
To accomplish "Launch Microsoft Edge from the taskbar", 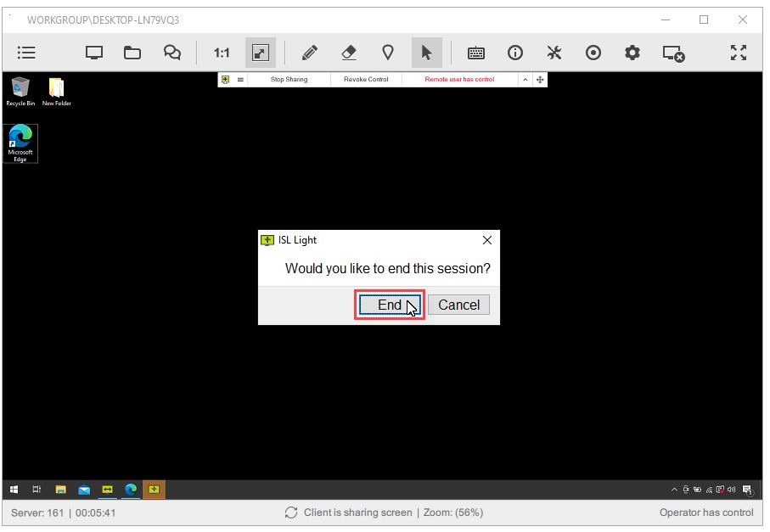I will point(131,490).
